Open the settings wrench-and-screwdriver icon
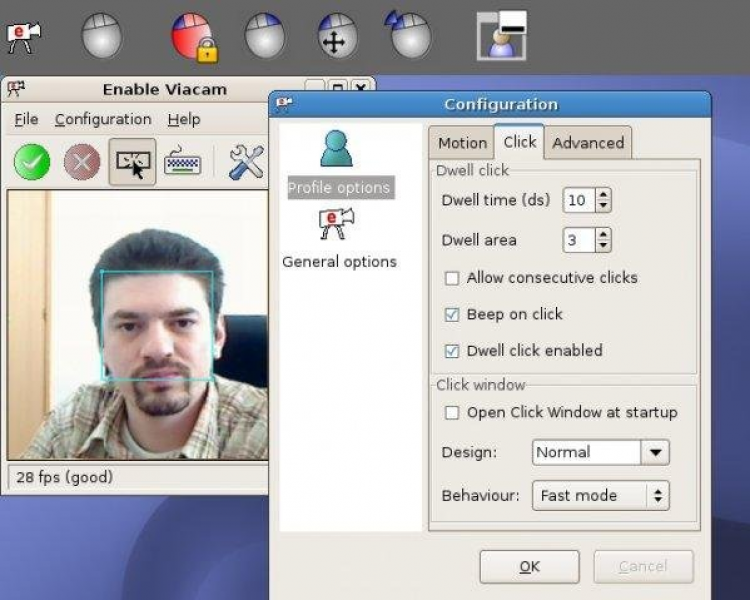750x600 pixels. click(x=246, y=162)
